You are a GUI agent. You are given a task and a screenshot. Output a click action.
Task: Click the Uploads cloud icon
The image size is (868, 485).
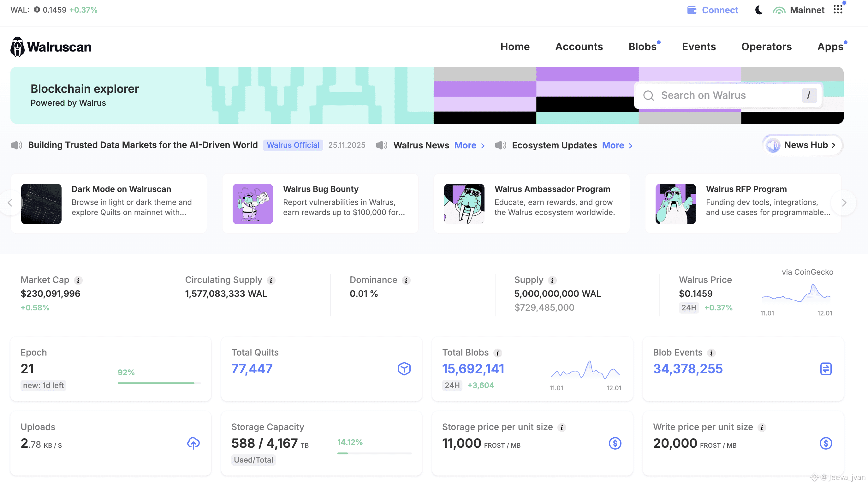point(193,443)
